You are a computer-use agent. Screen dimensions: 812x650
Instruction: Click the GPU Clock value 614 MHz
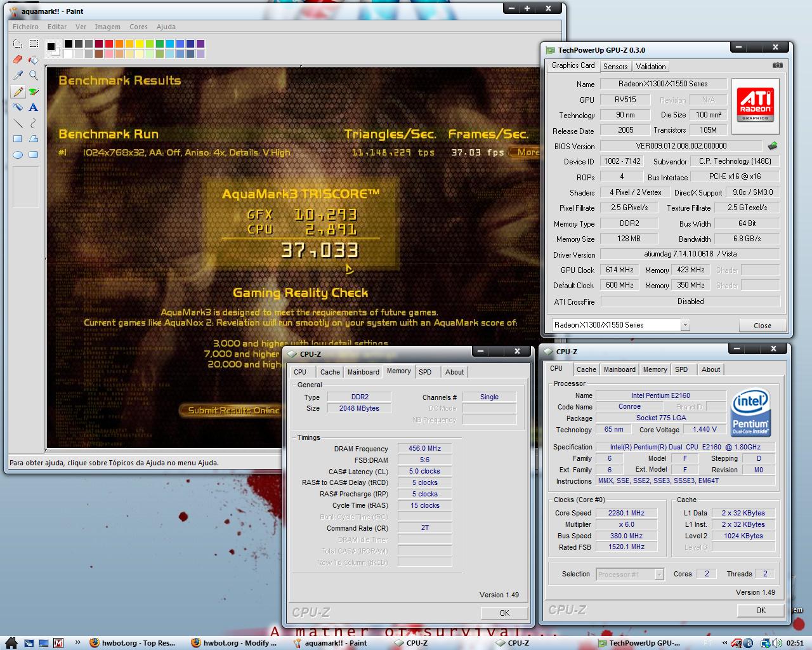point(619,270)
